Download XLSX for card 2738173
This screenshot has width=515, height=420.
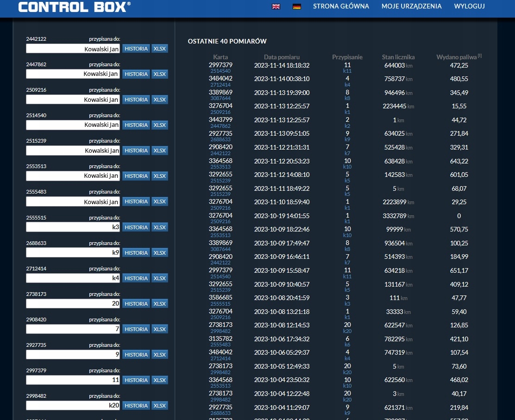pyautogui.click(x=160, y=304)
